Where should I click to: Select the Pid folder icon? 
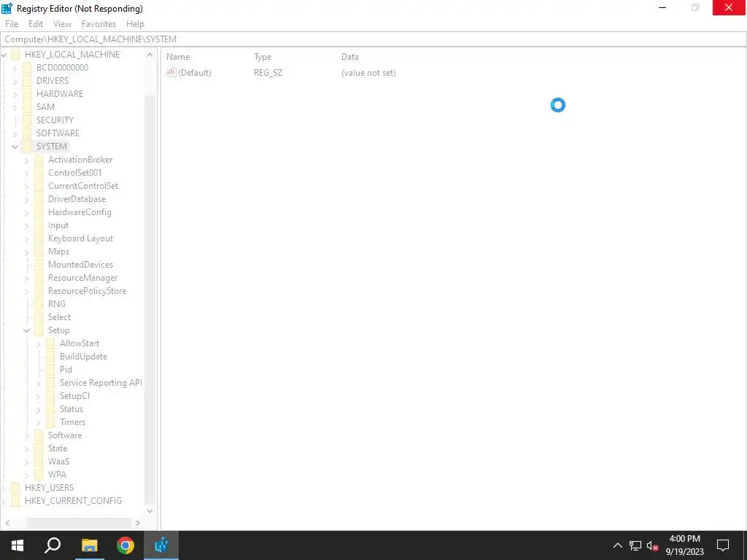tap(50, 370)
